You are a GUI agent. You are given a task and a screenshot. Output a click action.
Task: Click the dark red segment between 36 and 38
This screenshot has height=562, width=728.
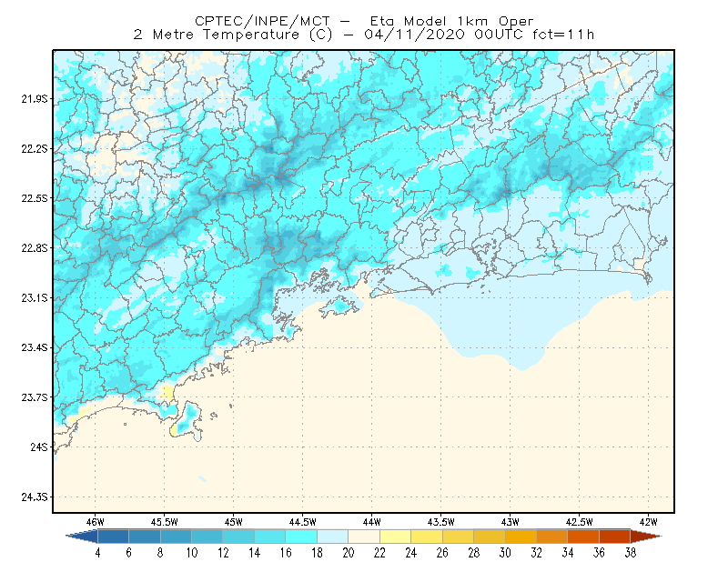point(615,537)
